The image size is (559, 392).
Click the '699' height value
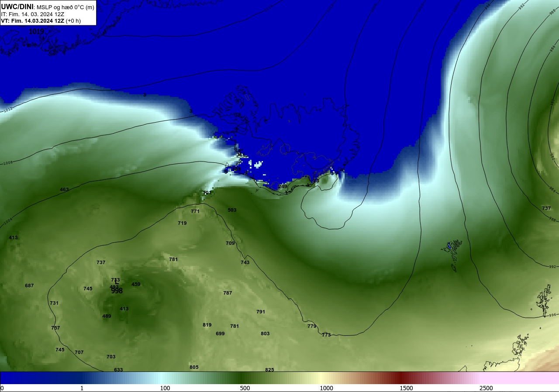click(220, 334)
